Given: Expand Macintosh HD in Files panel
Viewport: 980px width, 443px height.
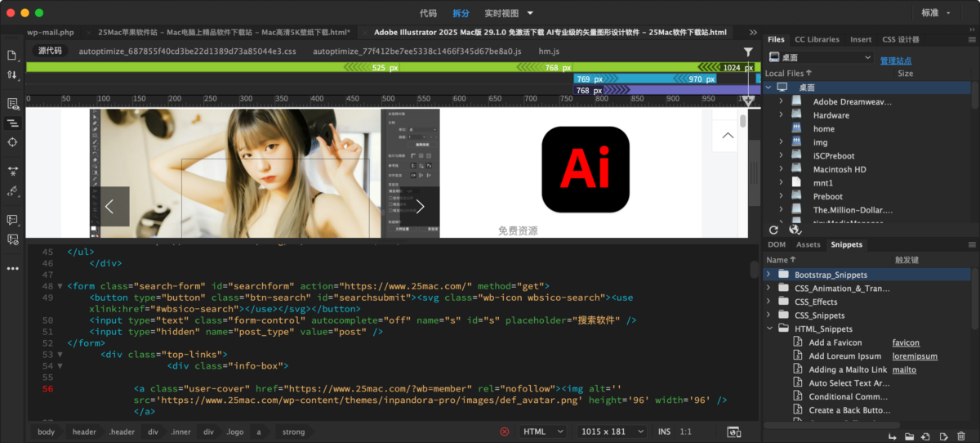Looking at the screenshot, I should 781,169.
